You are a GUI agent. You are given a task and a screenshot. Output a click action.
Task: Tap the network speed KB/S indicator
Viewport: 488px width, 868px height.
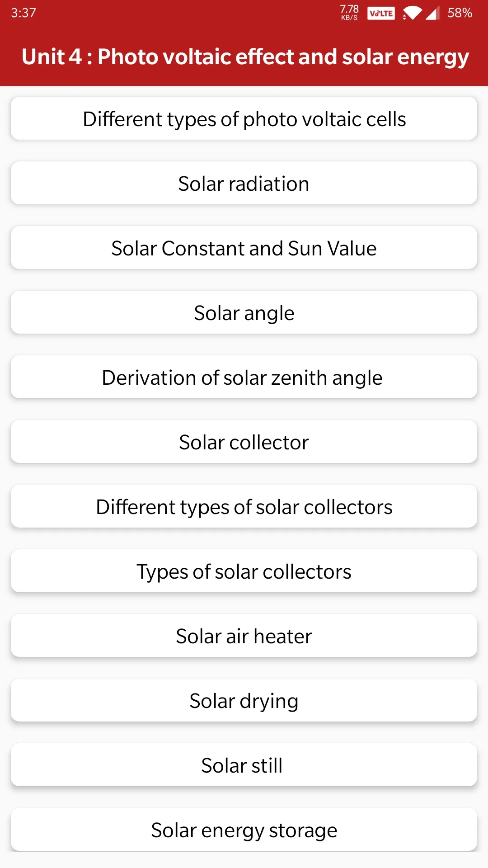click(349, 13)
